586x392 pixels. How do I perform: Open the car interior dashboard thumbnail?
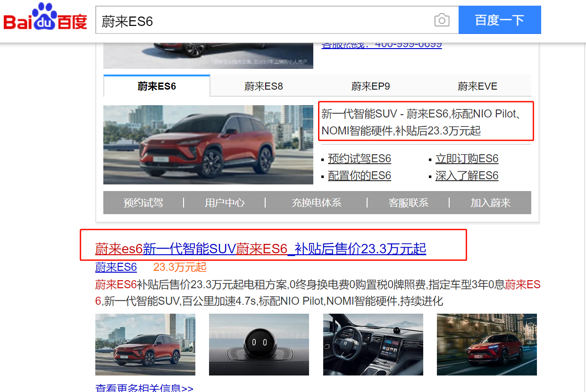373,344
